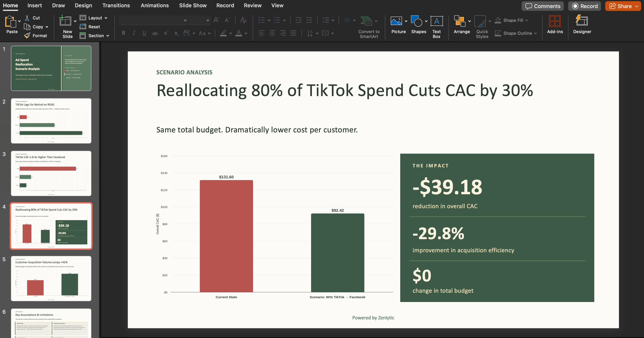Image resolution: width=644 pixels, height=338 pixels.
Task: Click the Copy icon
Action: pos(27,26)
